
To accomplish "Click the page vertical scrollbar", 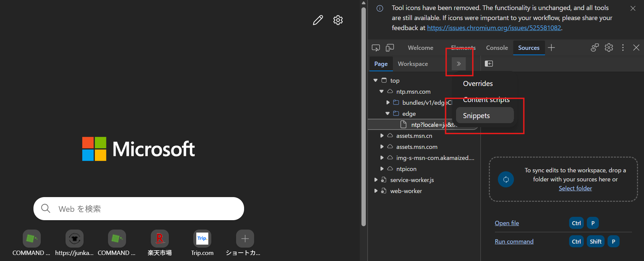I will 364,116.
